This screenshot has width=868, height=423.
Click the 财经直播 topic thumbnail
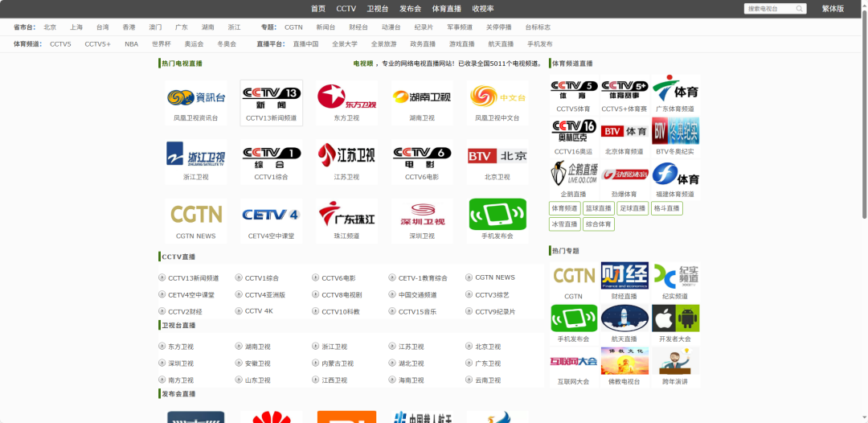pos(624,276)
